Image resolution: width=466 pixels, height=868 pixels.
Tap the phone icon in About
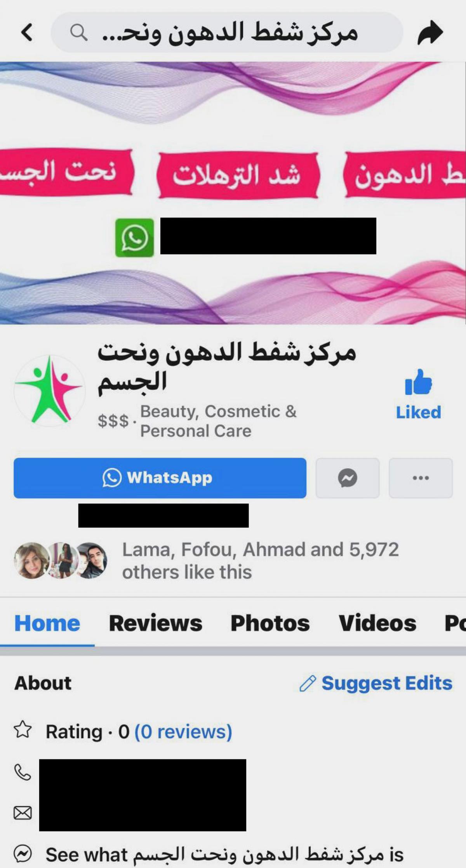23,772
